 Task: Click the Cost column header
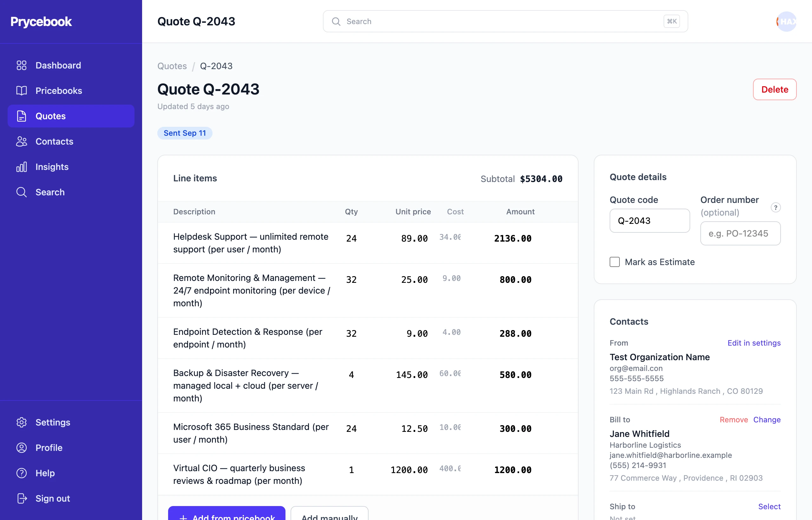click(x=455, y=212)
